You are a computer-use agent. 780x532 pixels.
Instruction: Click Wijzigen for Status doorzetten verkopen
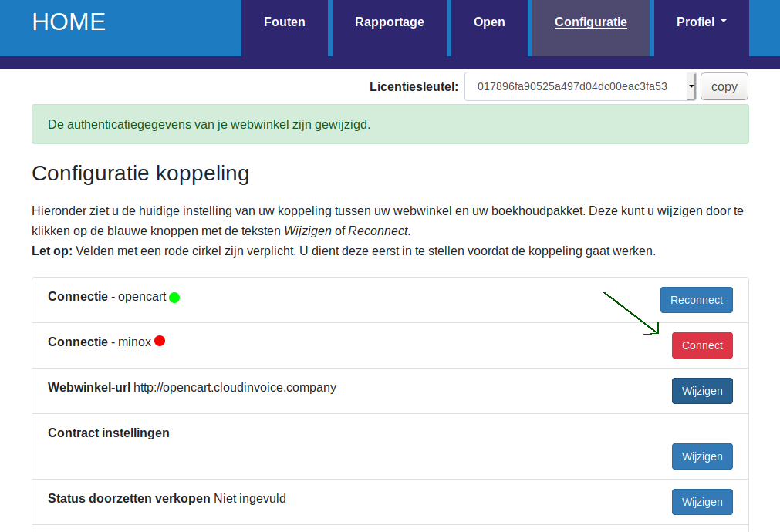tap(701, 502)
